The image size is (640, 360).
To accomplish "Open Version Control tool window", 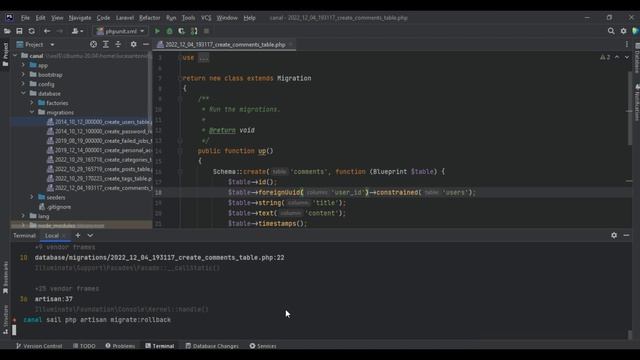I will [39, 346].
